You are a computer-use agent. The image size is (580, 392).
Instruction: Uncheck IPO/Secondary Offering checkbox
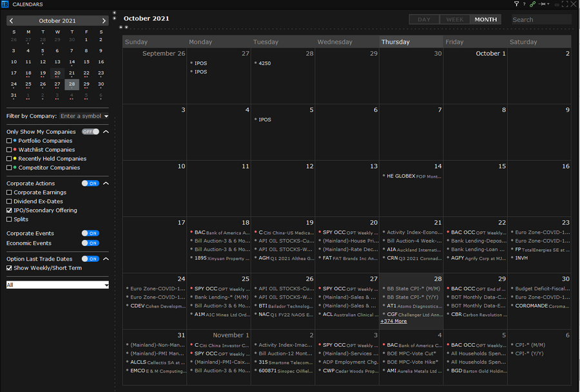point(9,210)
